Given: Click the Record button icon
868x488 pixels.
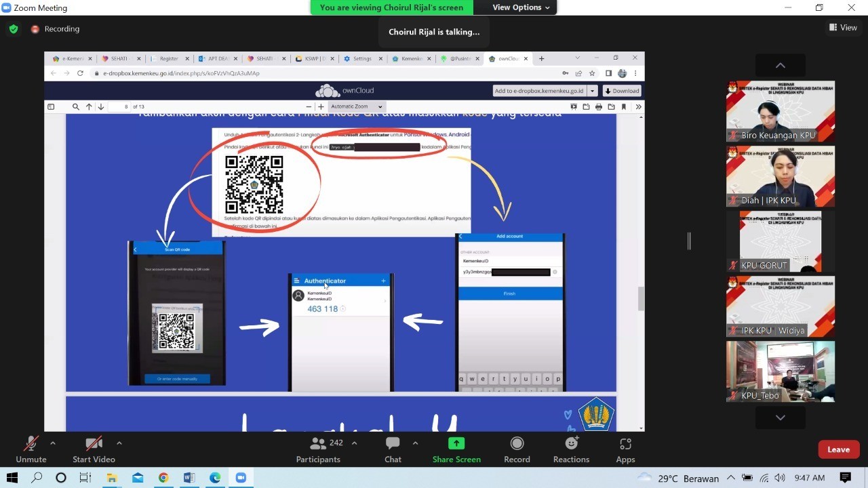Looking at the screenshot, I should click(517, 443).
